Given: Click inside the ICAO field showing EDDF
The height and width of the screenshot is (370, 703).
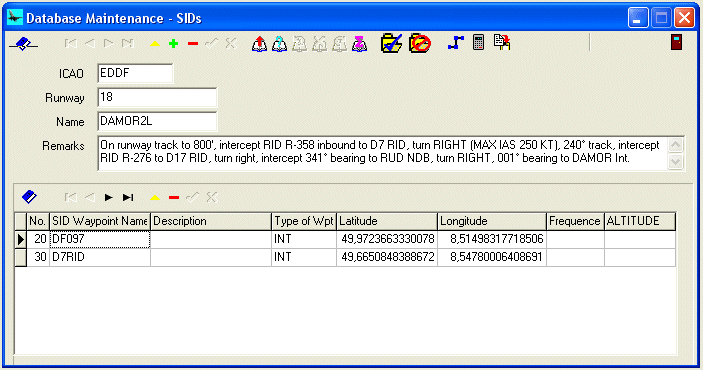Looking at the screenshot, I should pos(135,73).
